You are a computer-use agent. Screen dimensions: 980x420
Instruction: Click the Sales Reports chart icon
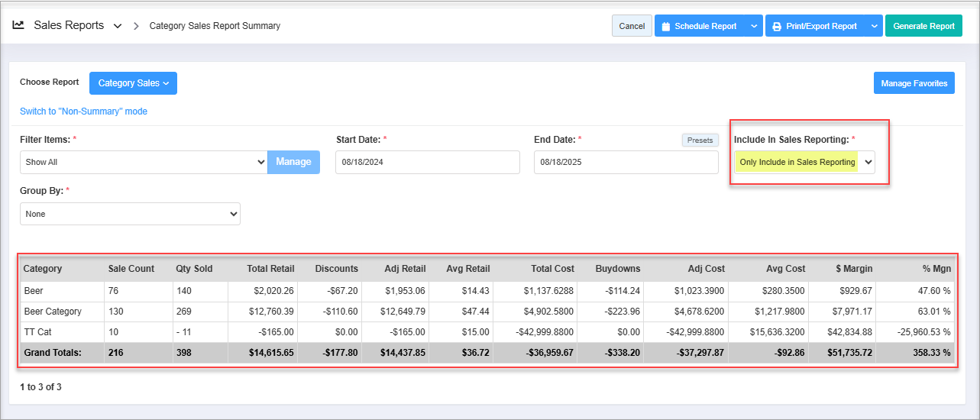click(18, 25)
